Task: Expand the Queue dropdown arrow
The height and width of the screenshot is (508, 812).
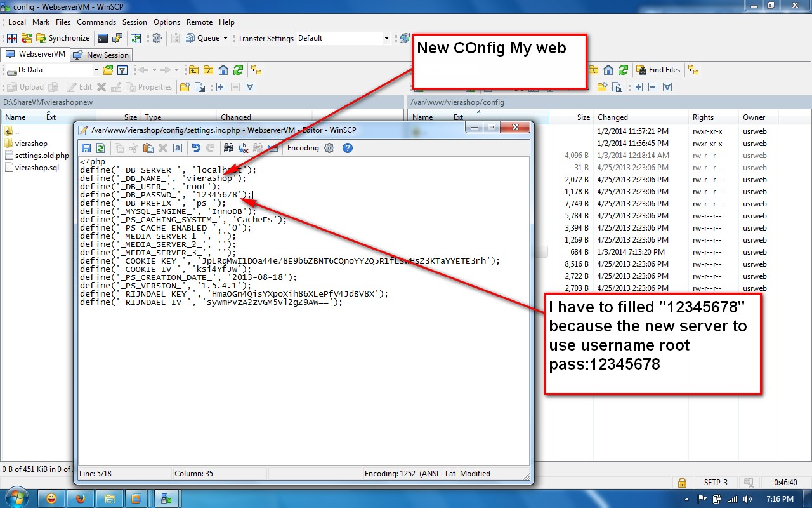Action: pyautogui.click(x=225, y=38)
